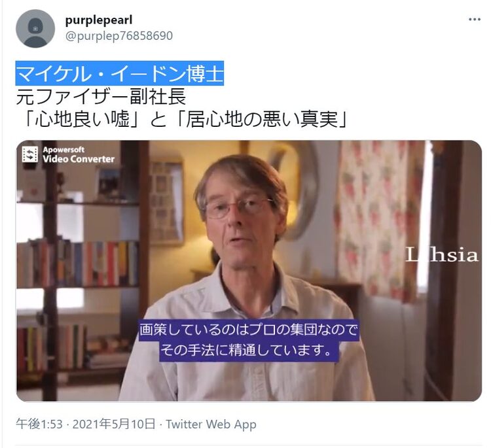Click the 「居心地の悪い真実」 quoted phrase
The height and width of the screenshot is (448, 491).
260,120
